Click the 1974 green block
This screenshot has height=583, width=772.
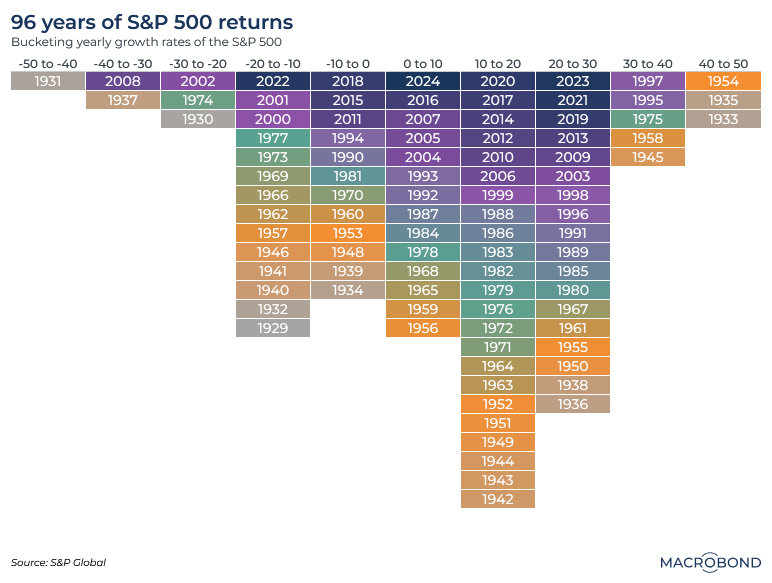pos(198,101)
